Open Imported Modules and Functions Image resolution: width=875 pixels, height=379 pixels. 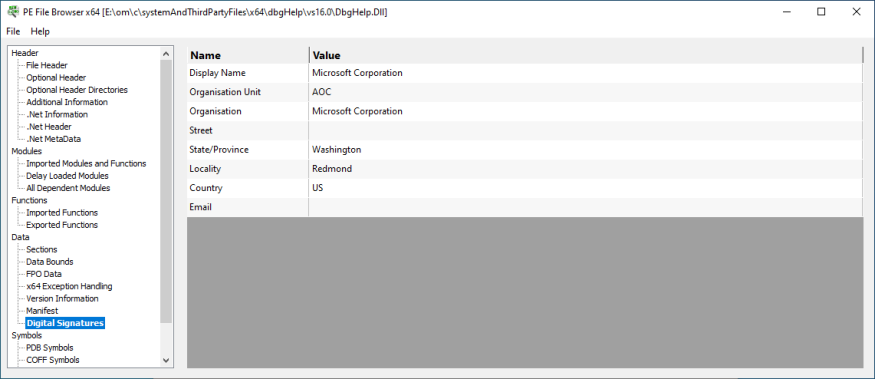coord(86,164)
